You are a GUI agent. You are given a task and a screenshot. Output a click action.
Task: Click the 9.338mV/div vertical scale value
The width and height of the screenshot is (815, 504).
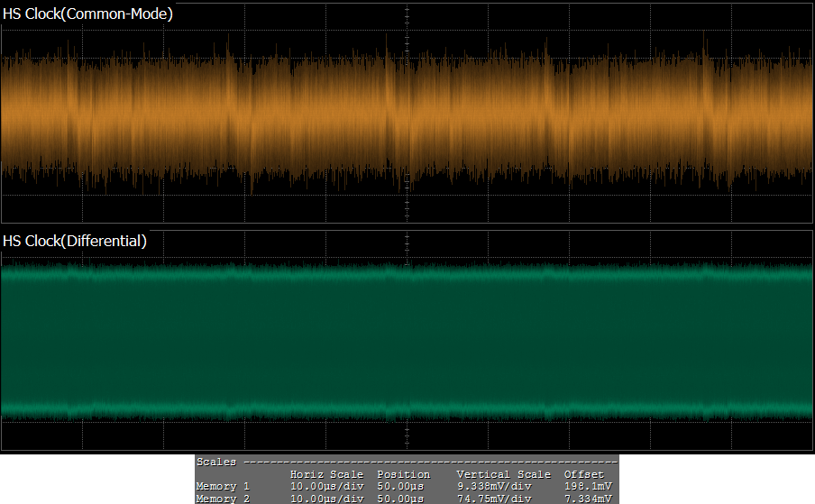pos(497,486)
